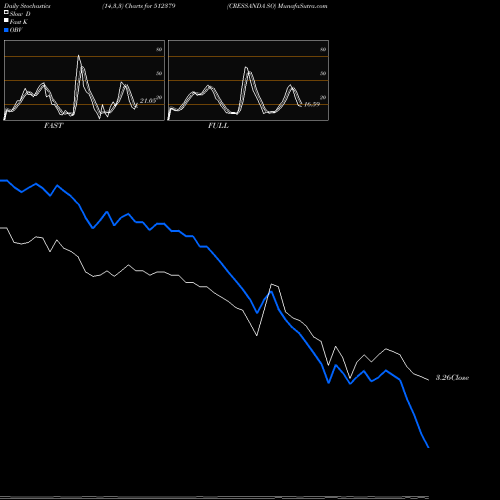Click the 'FAST' chart caption
This screenshot has height=500, width=500.
[53, 126]
